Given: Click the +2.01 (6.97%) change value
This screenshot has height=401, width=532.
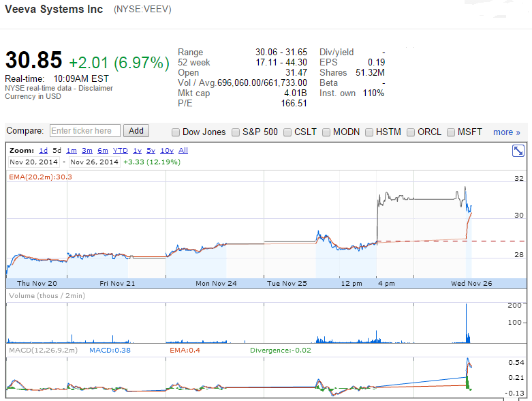Looking at the screenshot, I should 119,63.
